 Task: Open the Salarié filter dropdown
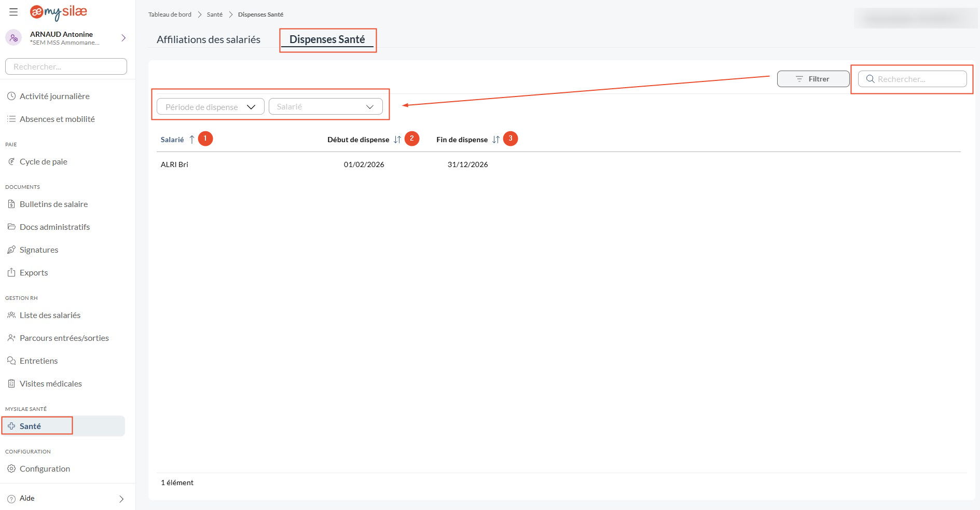(326, 107)
